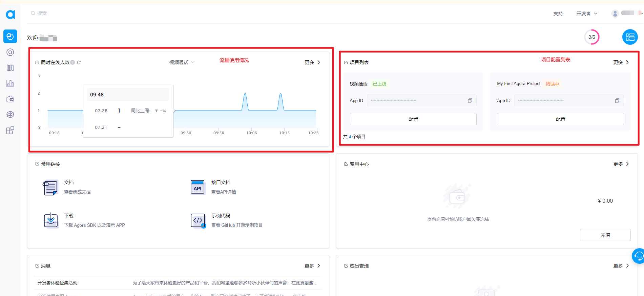The width and height of the screenshot is (644, 296).
Task: Click edit icon next to 成员管理
Action: 346,266
